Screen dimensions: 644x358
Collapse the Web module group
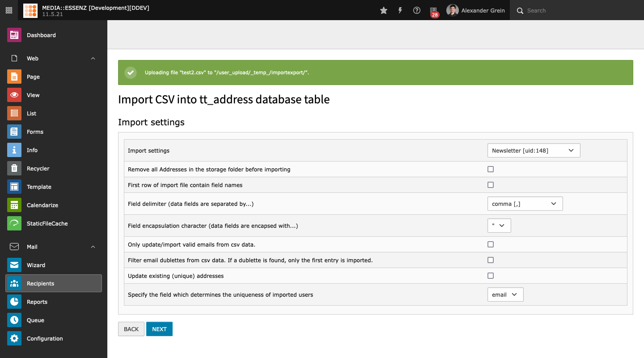tap(93, 58)
